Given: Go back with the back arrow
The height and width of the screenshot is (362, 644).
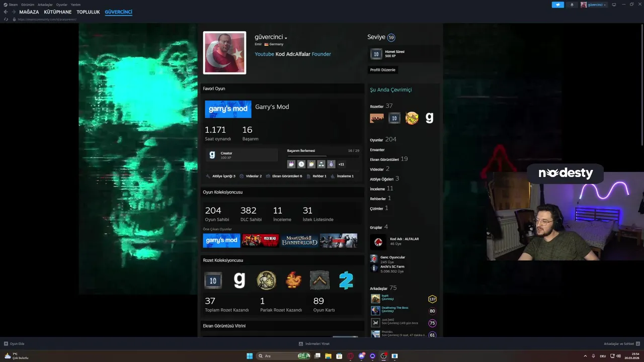Looking at the screenshot, I should click(x=6, y=12).
